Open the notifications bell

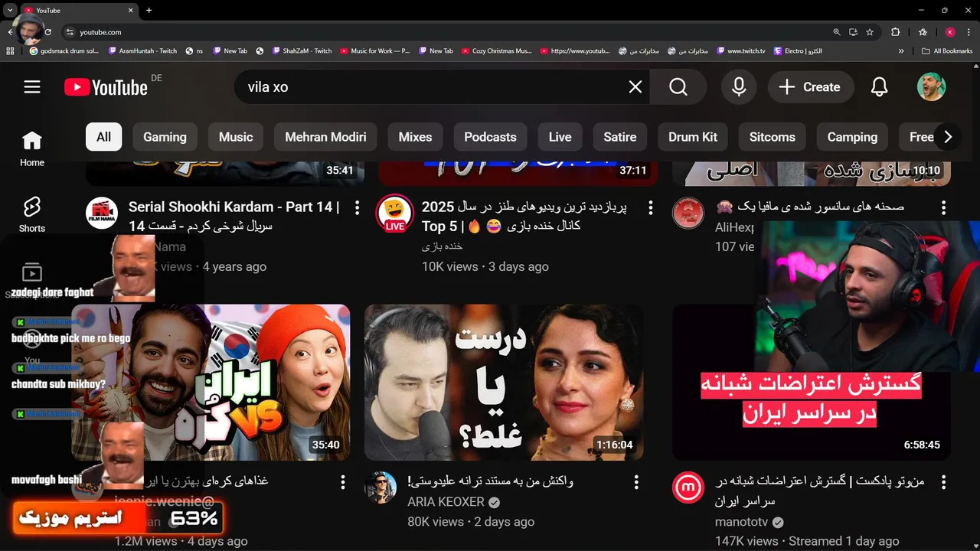click(880, 87)
